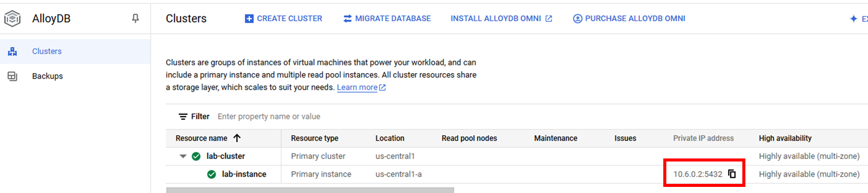Open the lab-cluster resource link
The image size is (868, 193).
[225, 156]
